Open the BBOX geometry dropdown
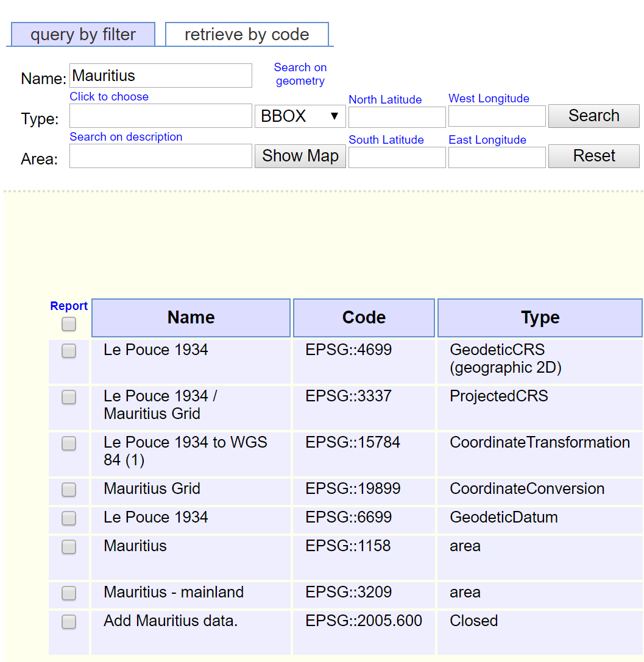This screenshot has width=644, height=662. click(x=300, y=116)
